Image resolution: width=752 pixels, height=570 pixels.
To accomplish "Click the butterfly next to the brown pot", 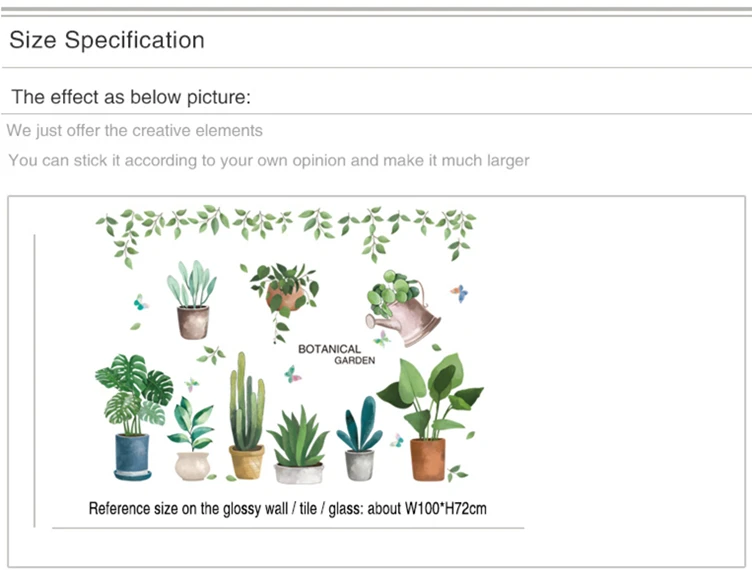I will click(x=397, y=441).
